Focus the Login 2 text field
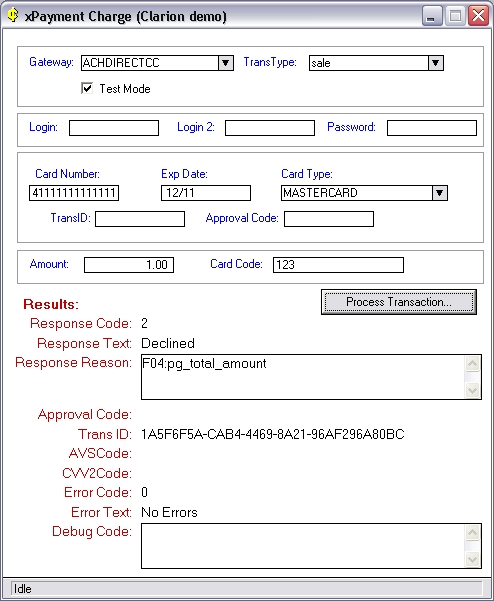This screenshot has width=494, height=601. click(270, 128)
